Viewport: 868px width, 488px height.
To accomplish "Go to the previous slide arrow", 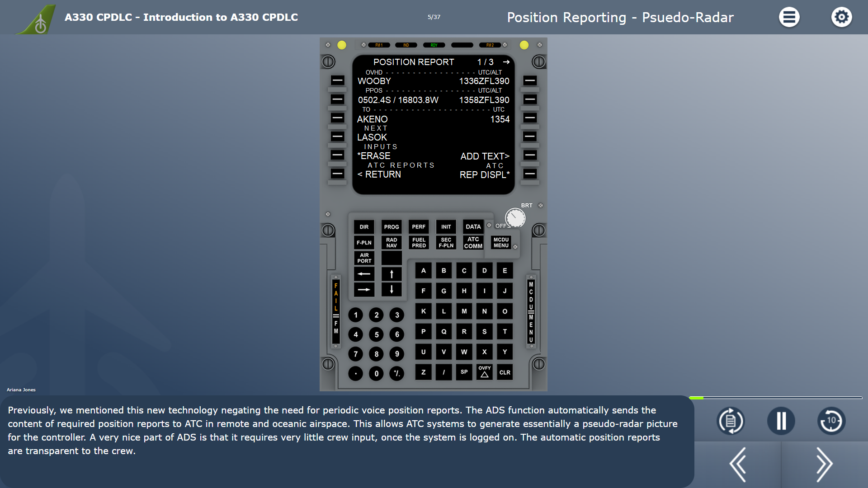I will [738, 465].
